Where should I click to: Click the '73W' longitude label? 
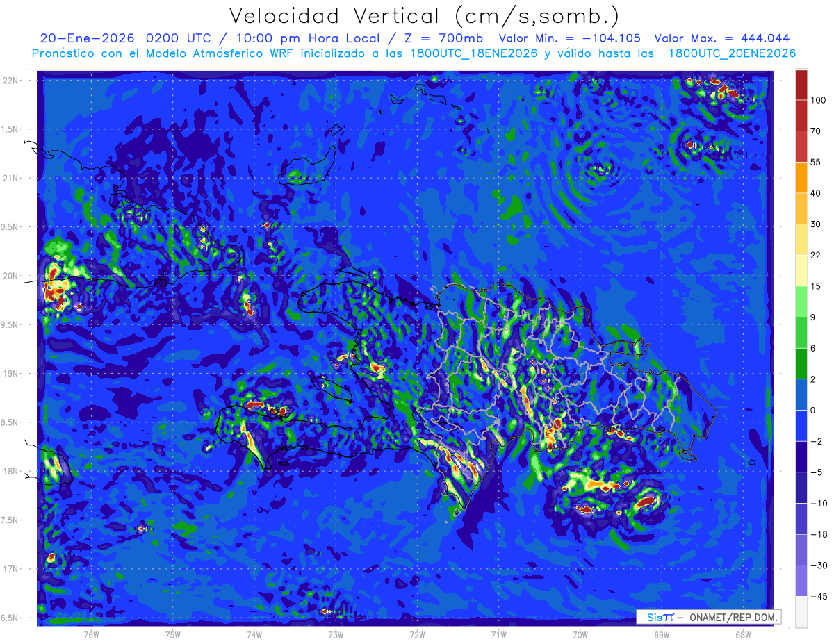[336, 634]
